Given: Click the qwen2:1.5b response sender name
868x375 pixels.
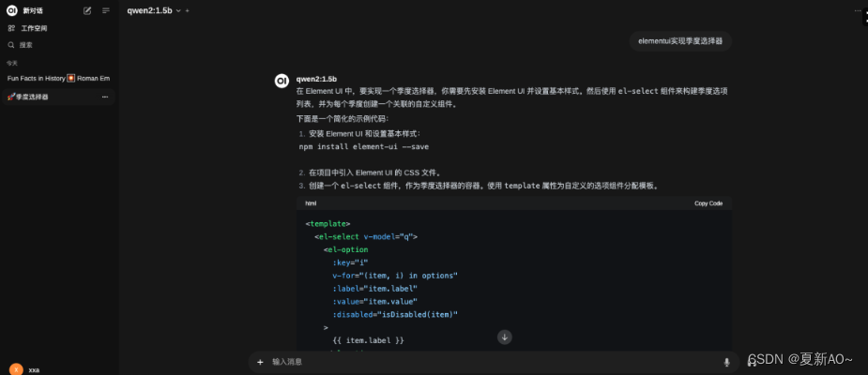Looking at the screenshot, I should (x=316, y=79).
